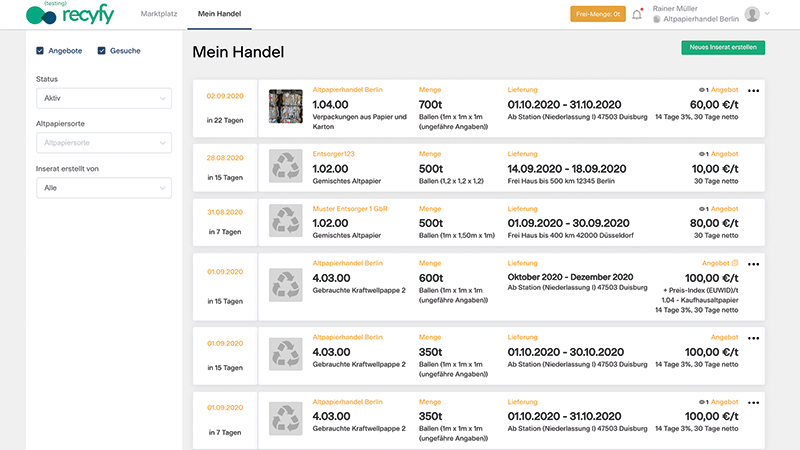This screenshot has width=800, height=450.
Task: Open the user profile avatar
Action: pyautogui.click(x=752, y=14)
